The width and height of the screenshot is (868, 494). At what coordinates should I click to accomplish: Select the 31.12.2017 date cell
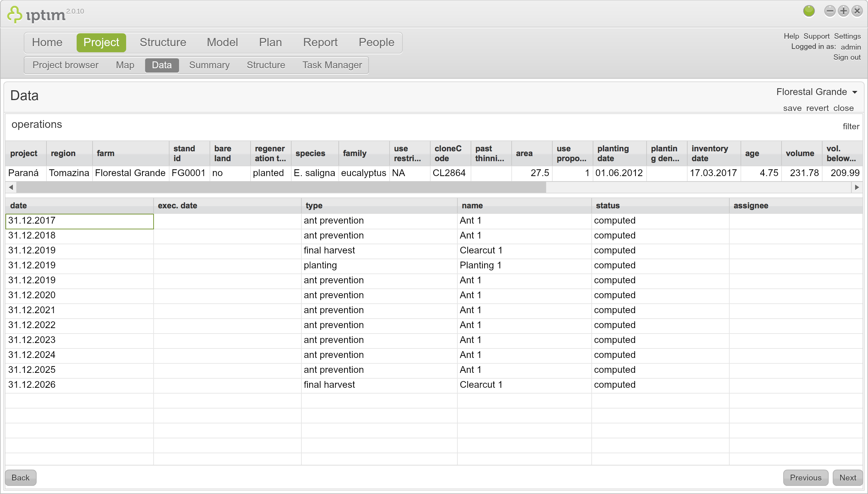(79, 221)
